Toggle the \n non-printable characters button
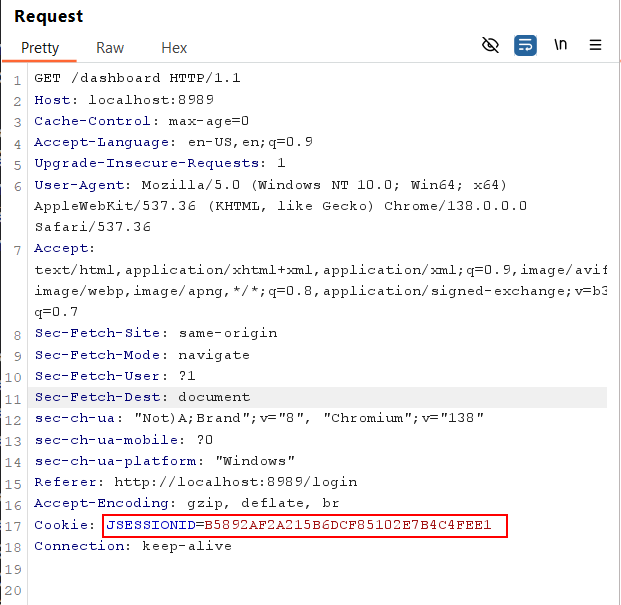This screenshot has height=605, width=621. pos(561,45)
